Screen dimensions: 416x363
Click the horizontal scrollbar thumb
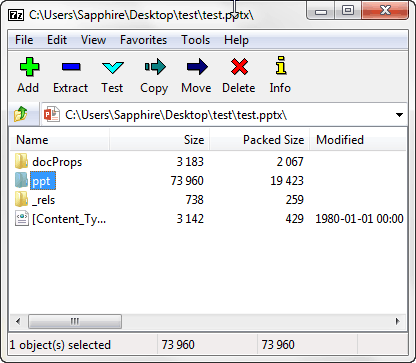[75, 321]
